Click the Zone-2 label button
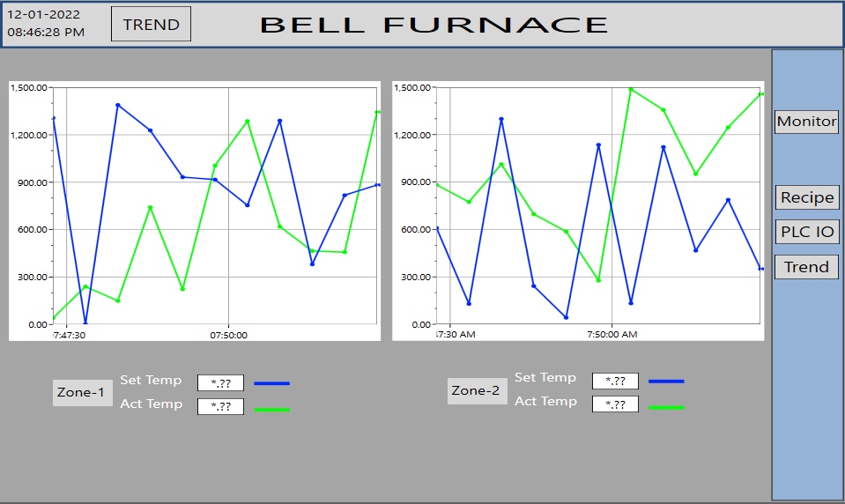Screen dimensions: 845x504 click(x=477, y=391)
